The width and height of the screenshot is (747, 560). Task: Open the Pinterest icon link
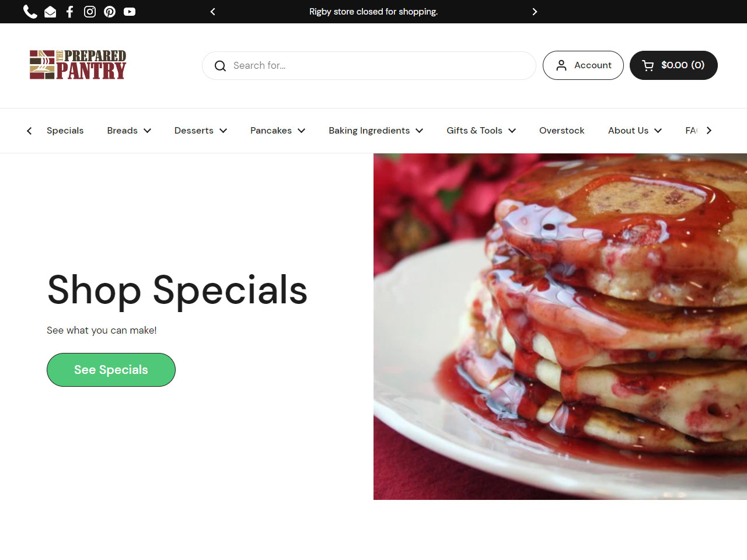tap(110, 12)
